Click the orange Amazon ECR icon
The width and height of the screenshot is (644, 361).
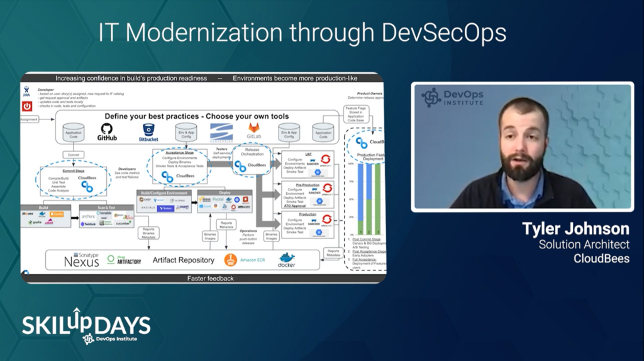coord(230,260)
